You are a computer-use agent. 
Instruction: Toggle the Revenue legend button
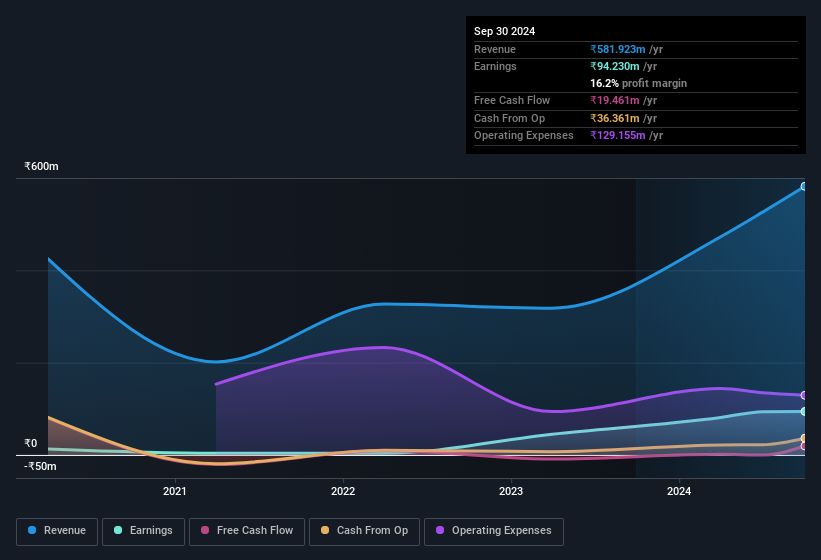tap(57, 531)
